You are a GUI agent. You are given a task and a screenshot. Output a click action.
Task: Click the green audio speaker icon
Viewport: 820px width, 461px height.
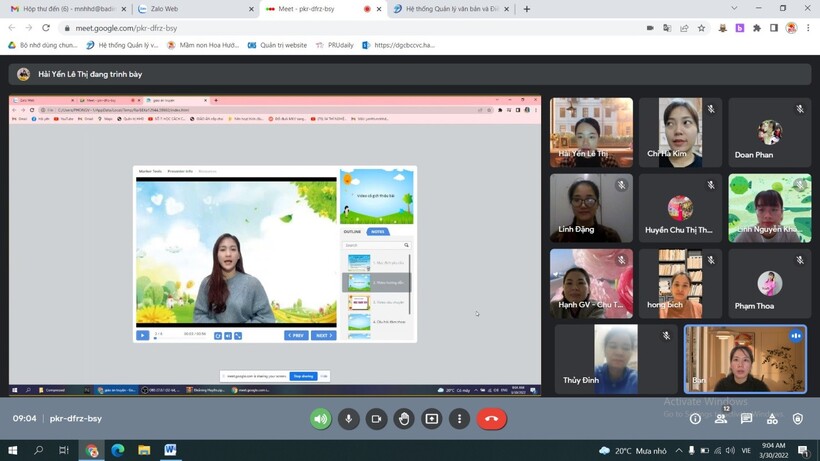click(x=320, y=419)
